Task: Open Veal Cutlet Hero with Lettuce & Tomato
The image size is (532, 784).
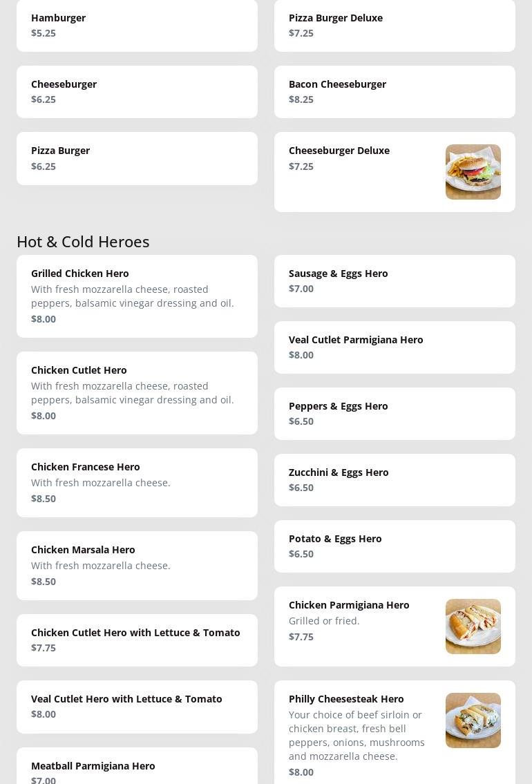Action: (x=137, y=706)
